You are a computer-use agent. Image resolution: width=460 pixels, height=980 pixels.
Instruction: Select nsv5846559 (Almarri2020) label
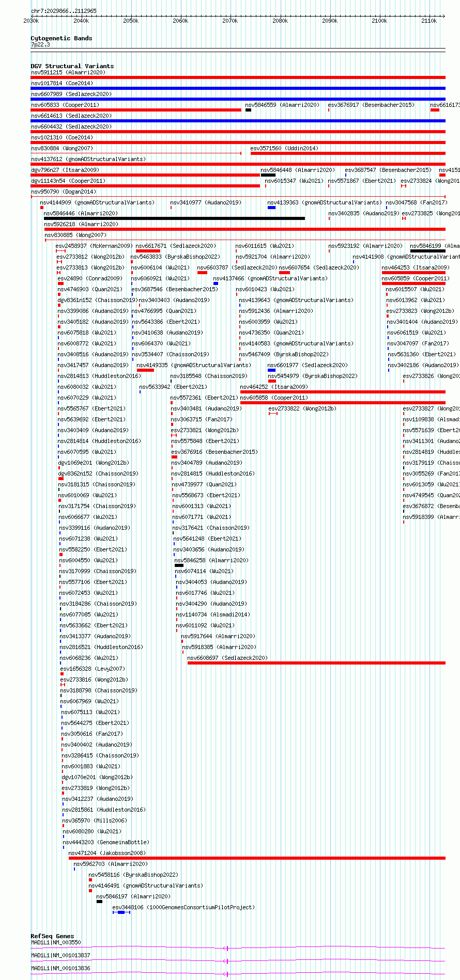click(x=282, y=105)
